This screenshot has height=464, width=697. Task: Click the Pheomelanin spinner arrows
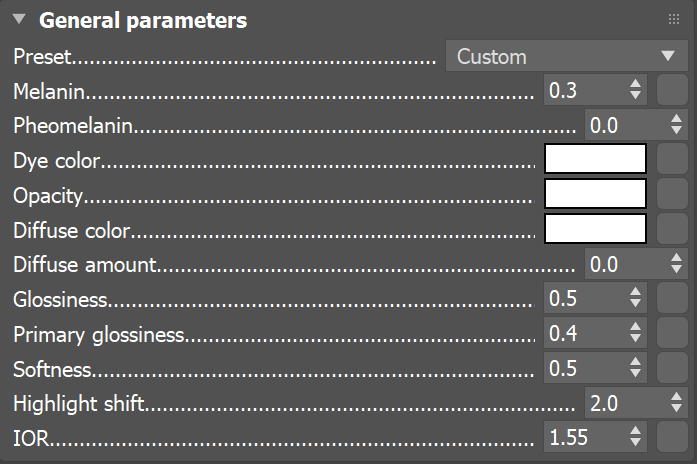click(676, 125)
